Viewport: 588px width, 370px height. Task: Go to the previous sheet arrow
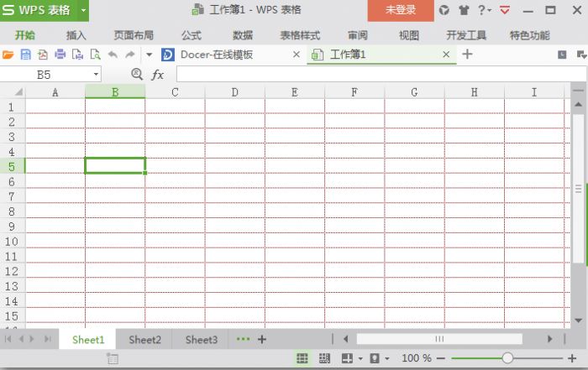[21, 339]
